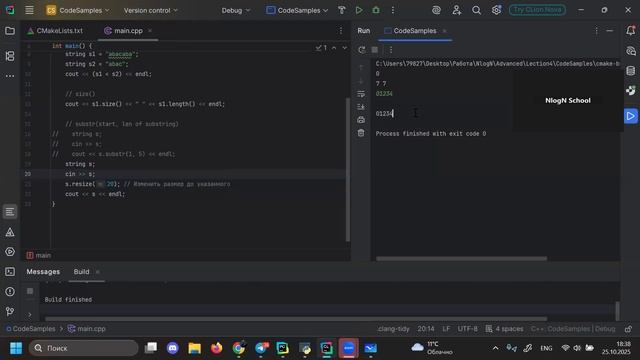Click Try Clion Nova button
Screen dimensions: 640x360
(537, 10)
